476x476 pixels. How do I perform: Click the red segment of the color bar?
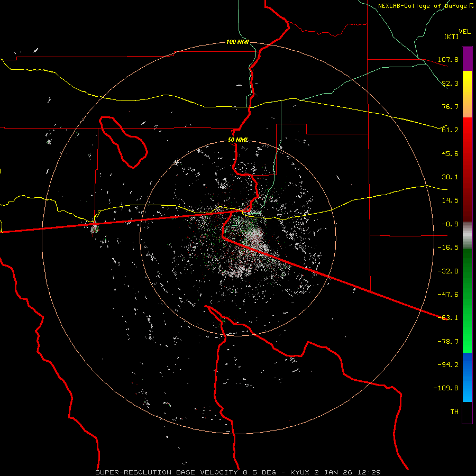click(x=467, y=169)
